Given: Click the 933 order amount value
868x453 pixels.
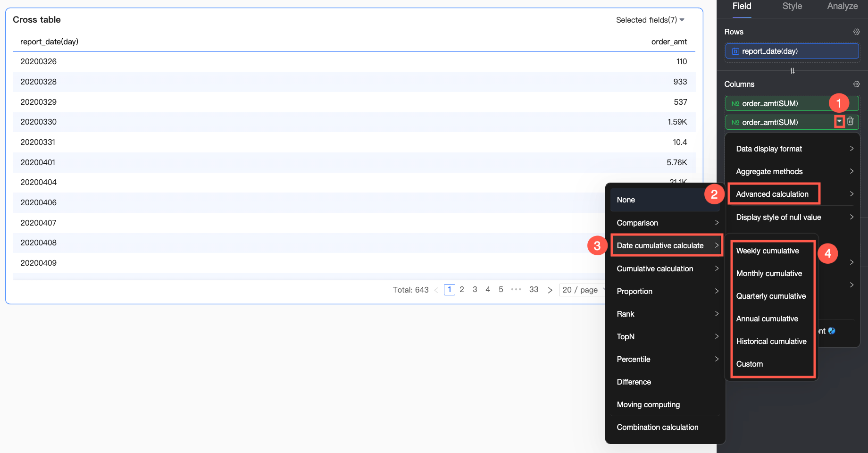Looking at the screenshot, I should tap(680, 82).
